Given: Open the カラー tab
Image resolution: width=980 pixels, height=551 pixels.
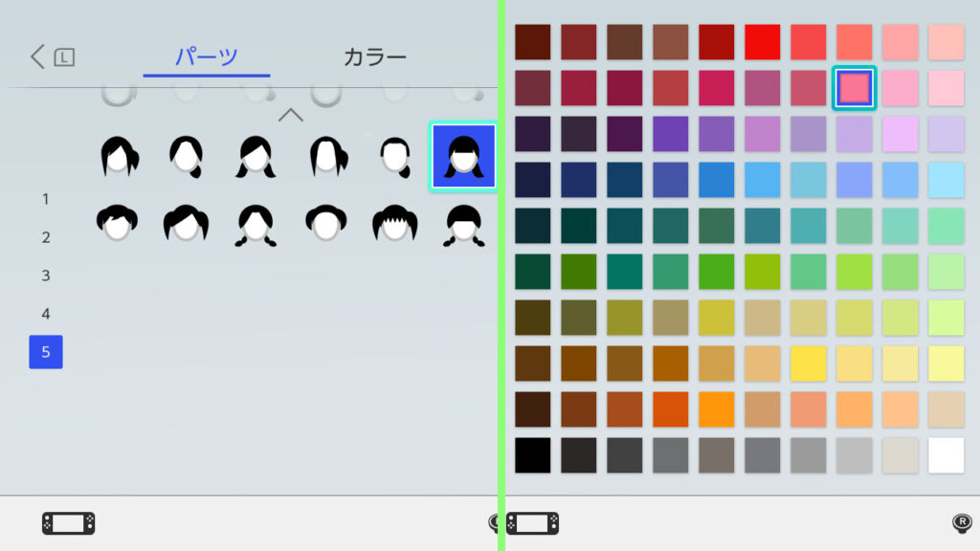Looking at the screenshot, I should click(375, 57).
